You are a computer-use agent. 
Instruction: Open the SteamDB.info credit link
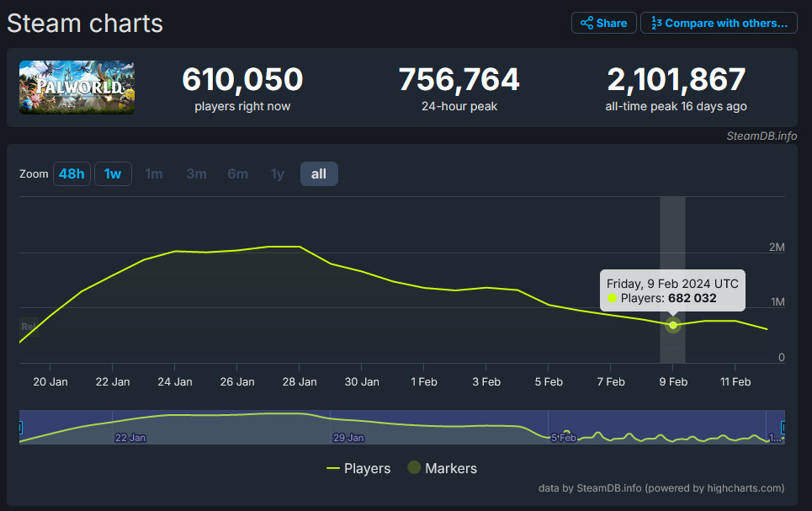coord(762,136)
